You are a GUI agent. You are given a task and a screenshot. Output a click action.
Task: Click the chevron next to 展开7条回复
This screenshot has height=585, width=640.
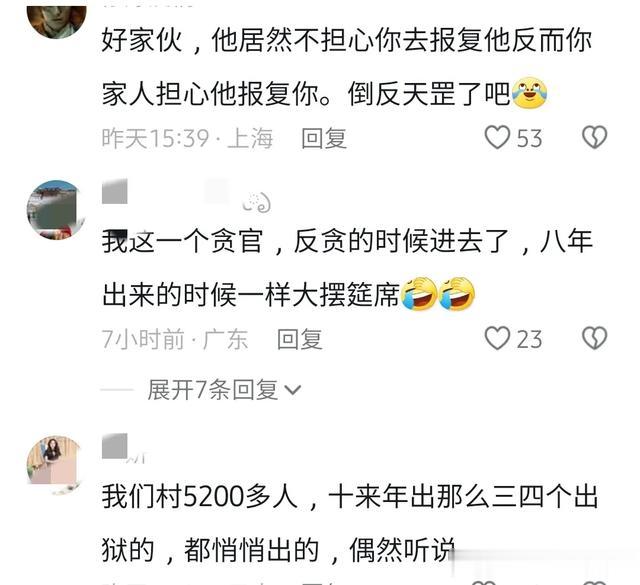[x=293, y=391]
